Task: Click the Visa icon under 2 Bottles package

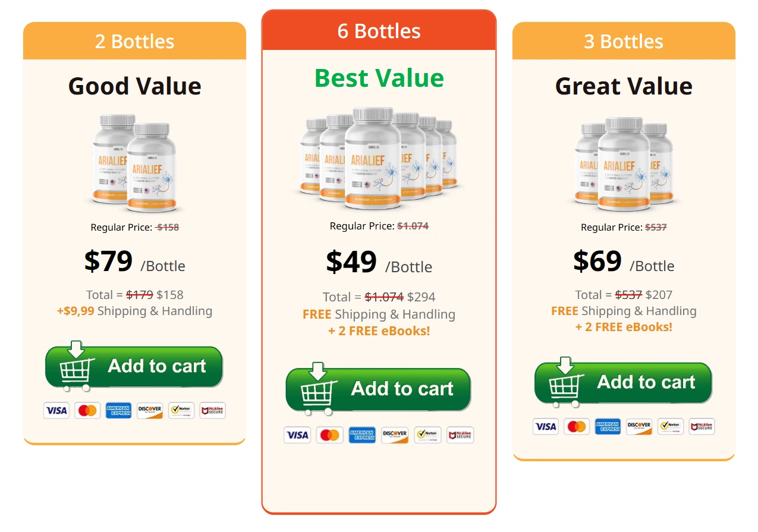Action: tap(56, 410)
